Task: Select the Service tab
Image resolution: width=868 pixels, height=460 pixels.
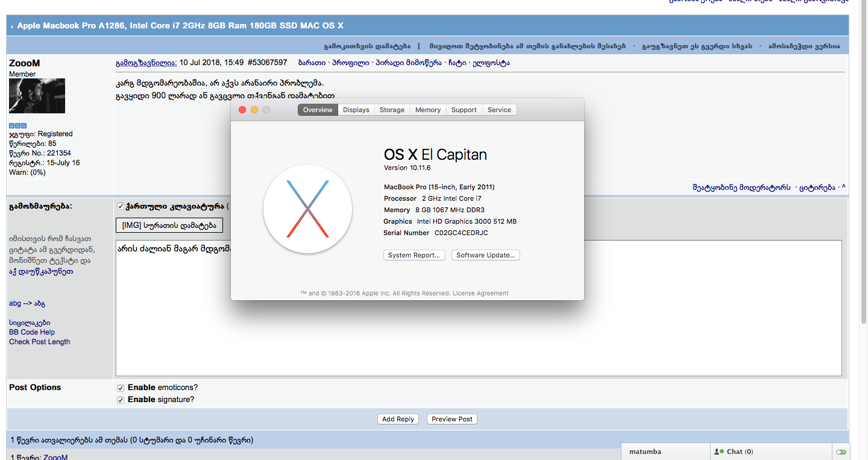Action: 499,110
